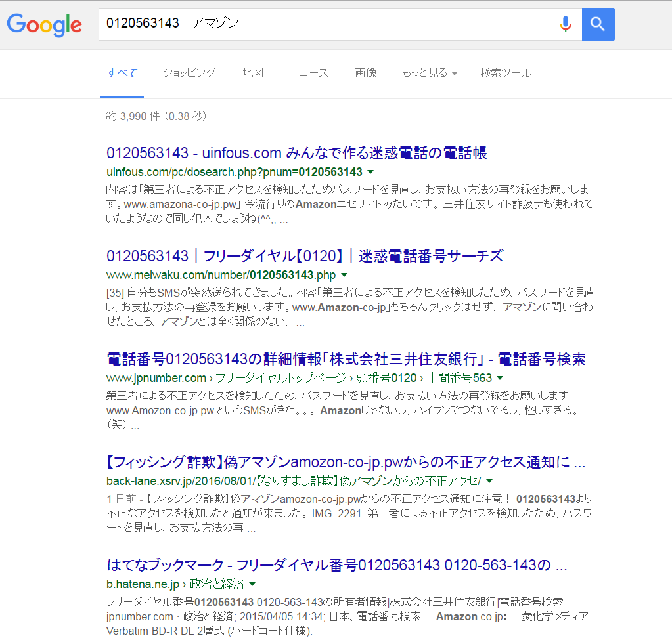Open the 迷惑電話番号サーチズ result title
The height and width of the screenshot is (638, 672).
click(x=305, y=256)
